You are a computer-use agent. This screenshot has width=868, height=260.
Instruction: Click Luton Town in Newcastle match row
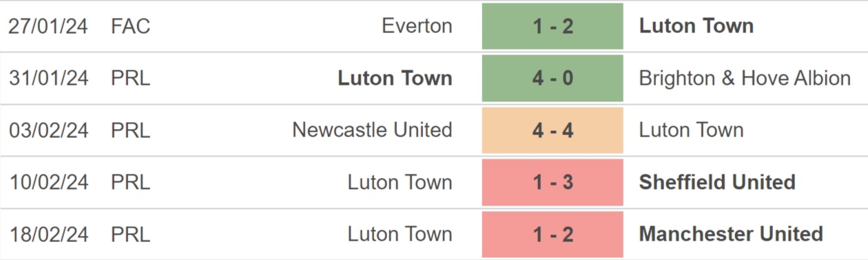691,130
